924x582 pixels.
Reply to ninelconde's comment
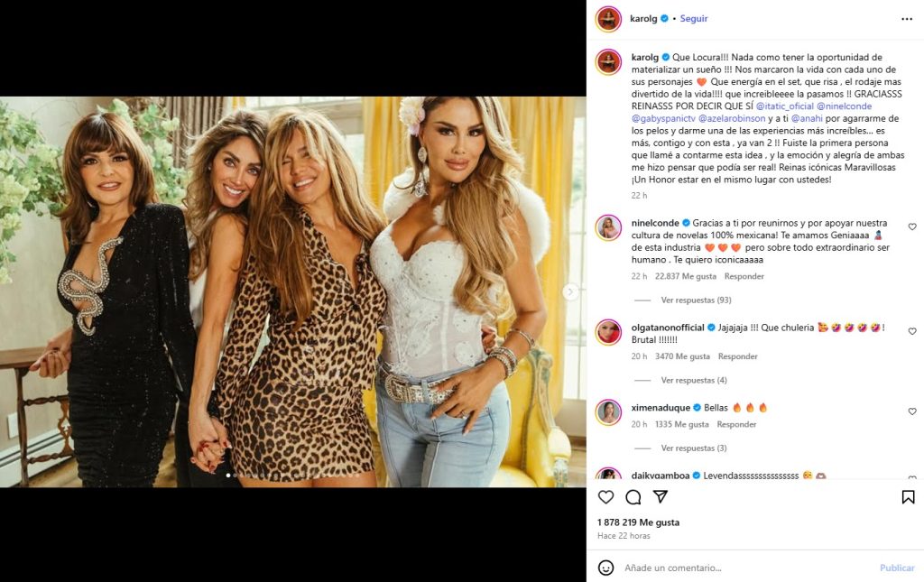tap(744, 276)
